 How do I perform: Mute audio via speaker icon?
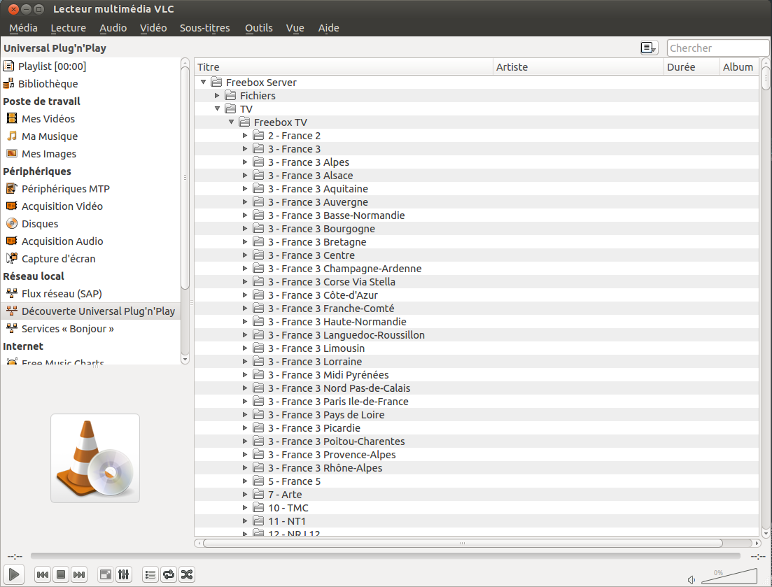pyautogui.click(x=691, y=580)
